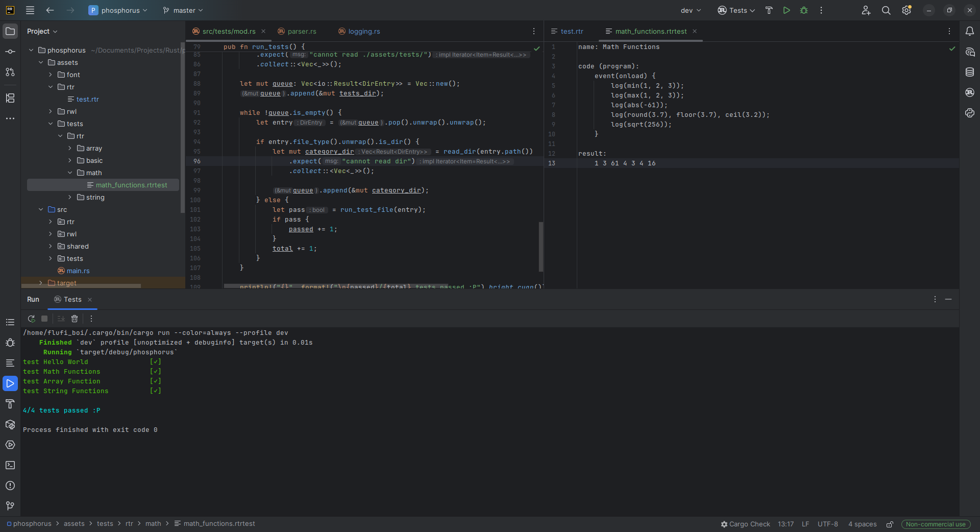The width and height of the screenshot is (980, 532).
Task: Open phosphorus project dropdown
Action: tap(118, 10)
